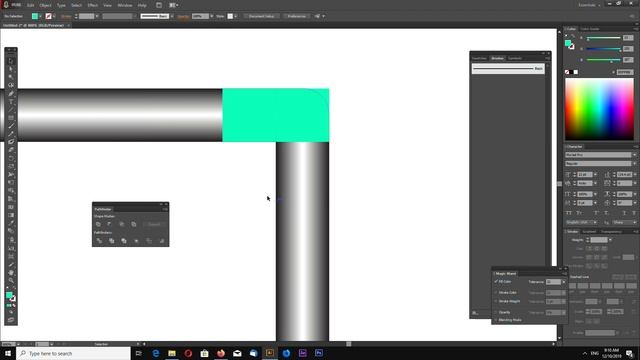
Task: Click Exclude shape mode in Pathfinder
Action: [133, 224]
